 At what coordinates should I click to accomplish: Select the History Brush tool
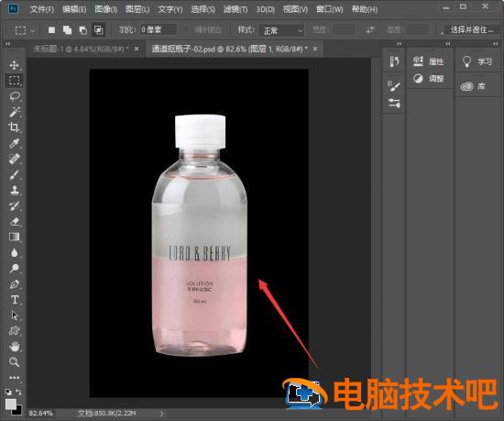[14, 206]
